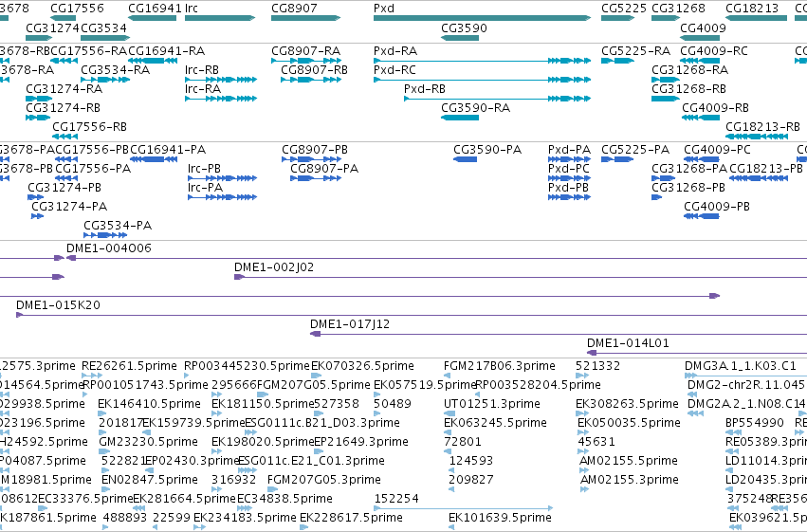Open the Irc gene label
This screenshot has height=532, width=807.
(192, 9)
